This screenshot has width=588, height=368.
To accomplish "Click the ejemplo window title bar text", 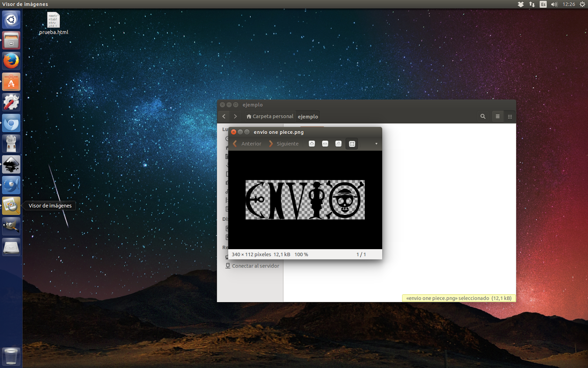I will (252, 105).
